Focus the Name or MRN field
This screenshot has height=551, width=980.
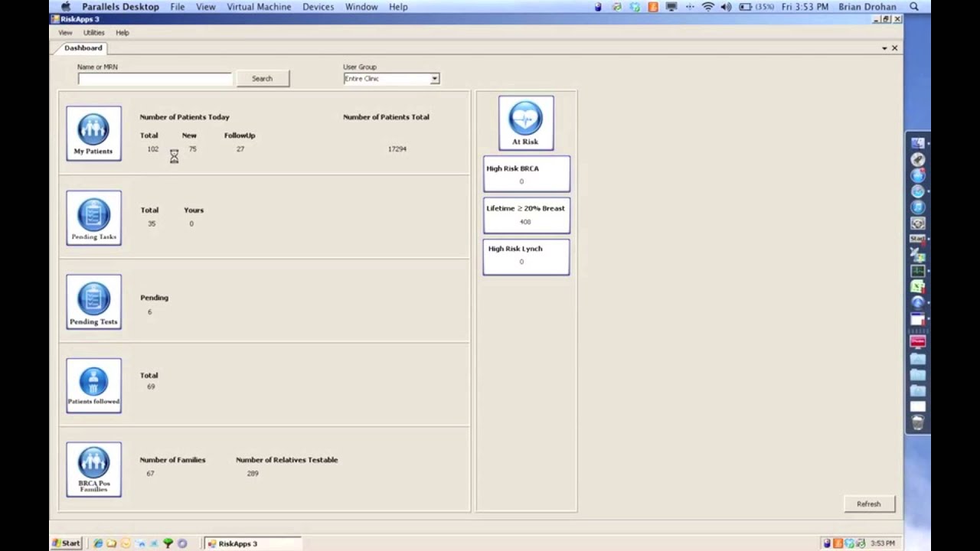pyautogui.click(x=155, y=79)
